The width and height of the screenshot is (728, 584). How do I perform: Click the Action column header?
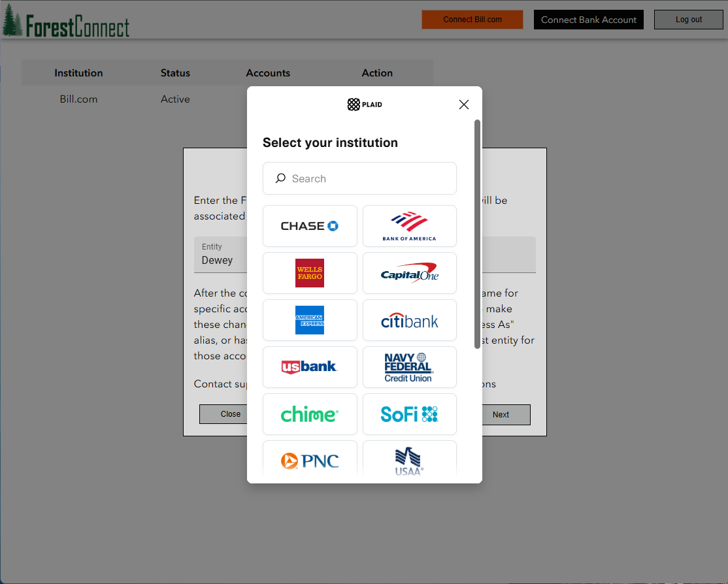click(377, 73)
